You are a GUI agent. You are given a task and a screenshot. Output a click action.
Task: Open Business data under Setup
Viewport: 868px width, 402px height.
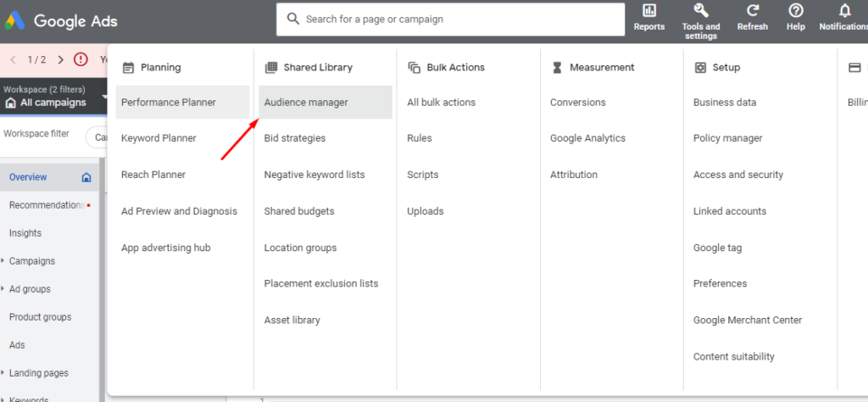725,103
